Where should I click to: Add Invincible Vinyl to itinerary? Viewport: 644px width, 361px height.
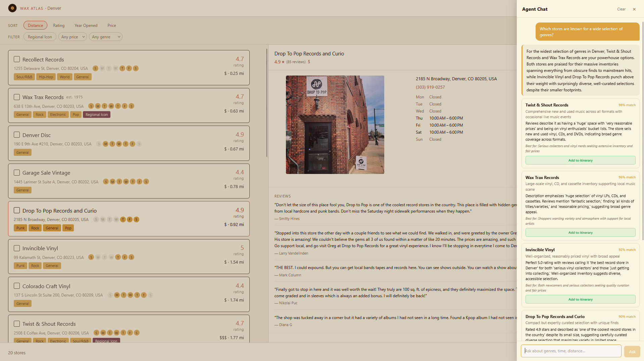tap(580, 300)
